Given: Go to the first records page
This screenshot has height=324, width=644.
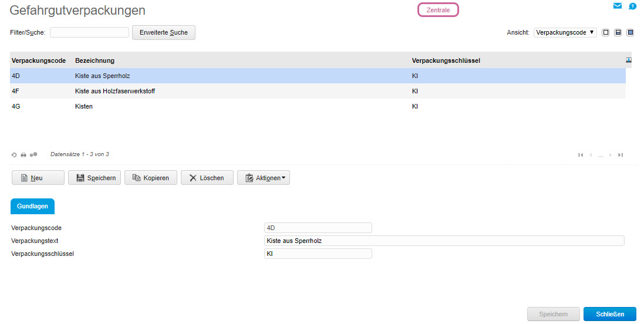Looking at the screenshot, I should click(x=581, y=155).
